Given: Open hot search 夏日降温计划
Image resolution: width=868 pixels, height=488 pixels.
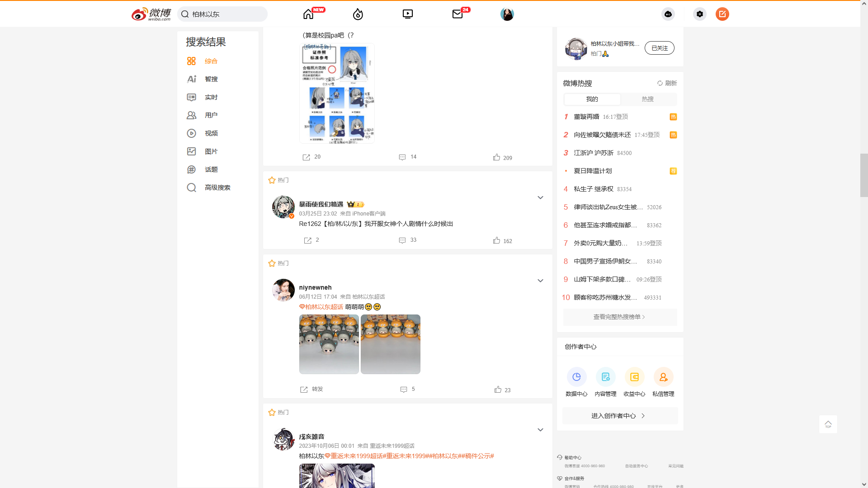Looking at the screenshot, I should pos(593,171).
